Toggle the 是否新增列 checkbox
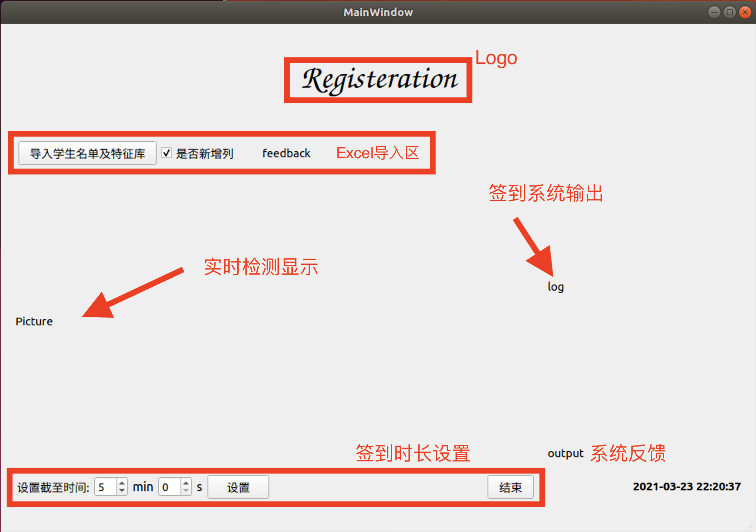 pyautogui.click(x=167, y=153)
